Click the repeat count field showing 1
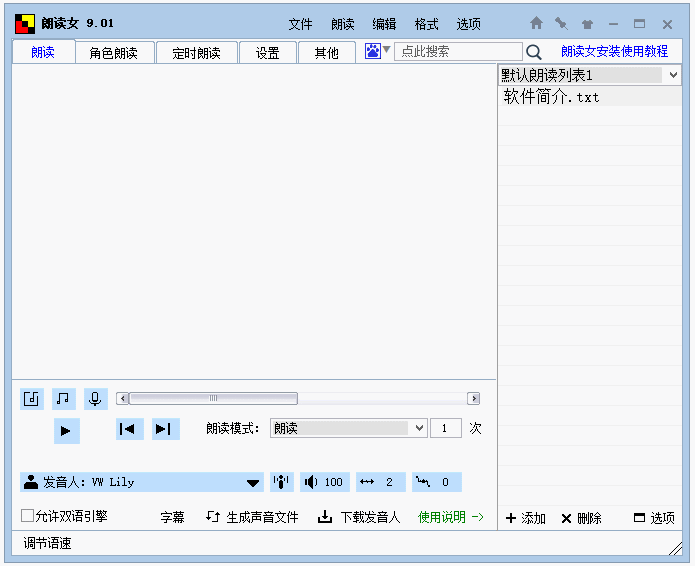The width and height of the screenshot is (695, 566). [445, 428]
